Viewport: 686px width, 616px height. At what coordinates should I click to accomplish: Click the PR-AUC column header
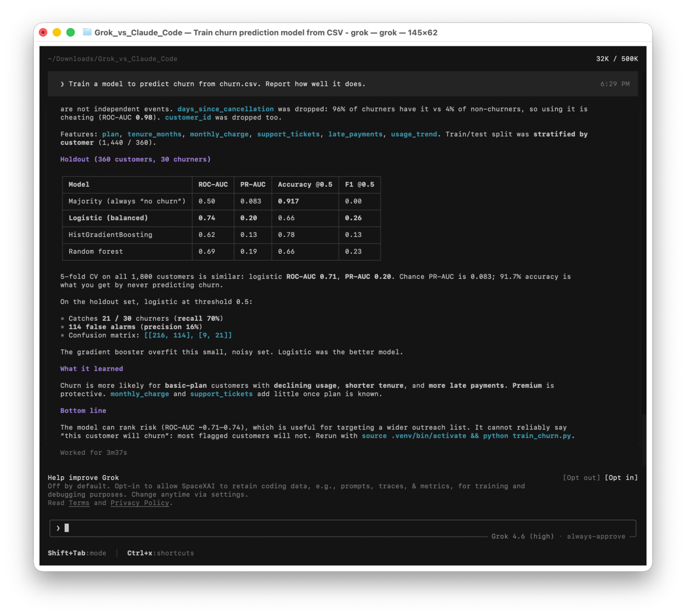click(x=253, y=184)
